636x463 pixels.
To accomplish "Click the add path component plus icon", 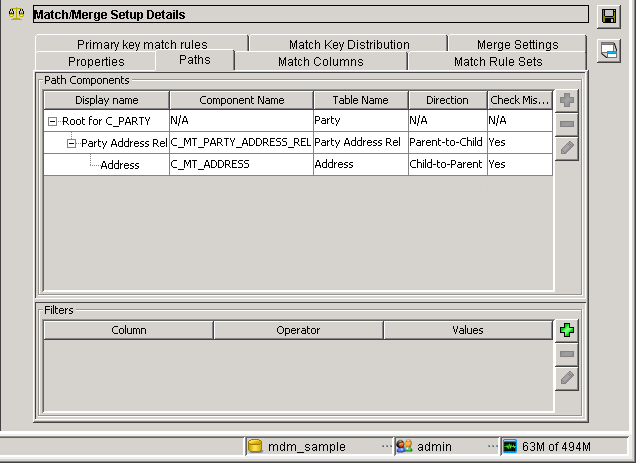I will coord(566,100).
